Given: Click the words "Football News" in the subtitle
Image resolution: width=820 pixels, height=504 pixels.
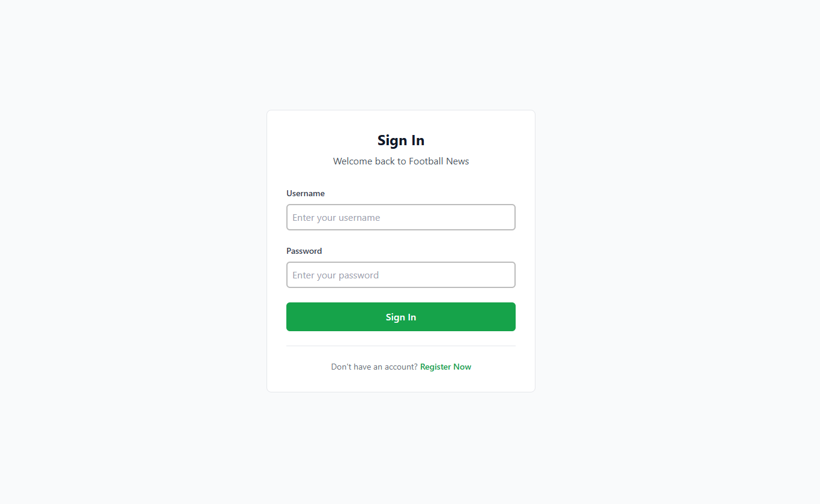Looking at the screenshot, I should pos(439,161).
